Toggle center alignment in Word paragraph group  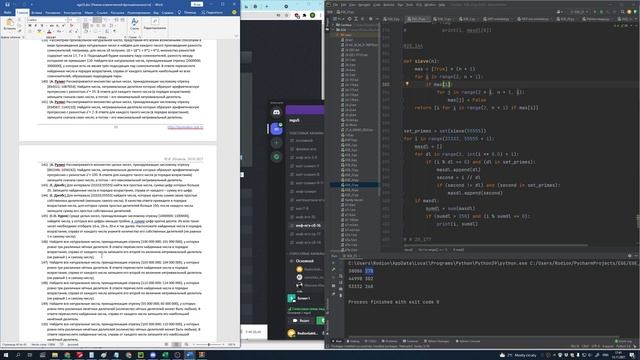[91, 26]
